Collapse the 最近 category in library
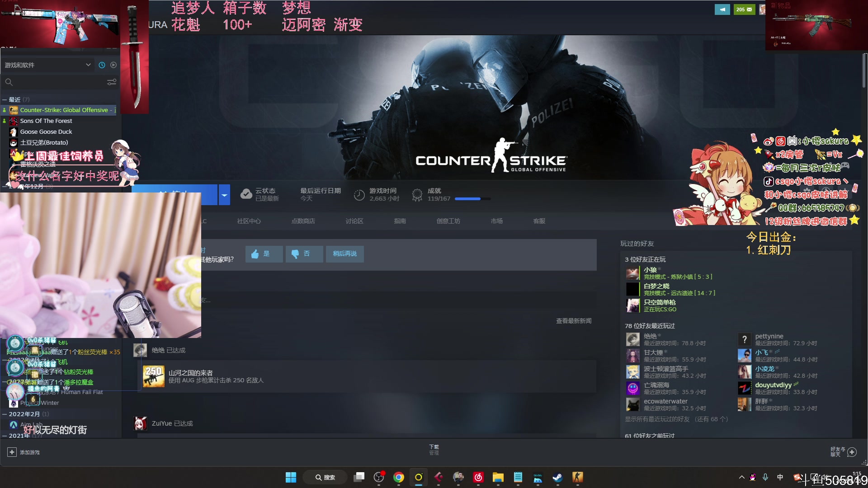Image resolution: width=868 pixels, height=488 pixels. pyautogui.click(x=5, y=100)
